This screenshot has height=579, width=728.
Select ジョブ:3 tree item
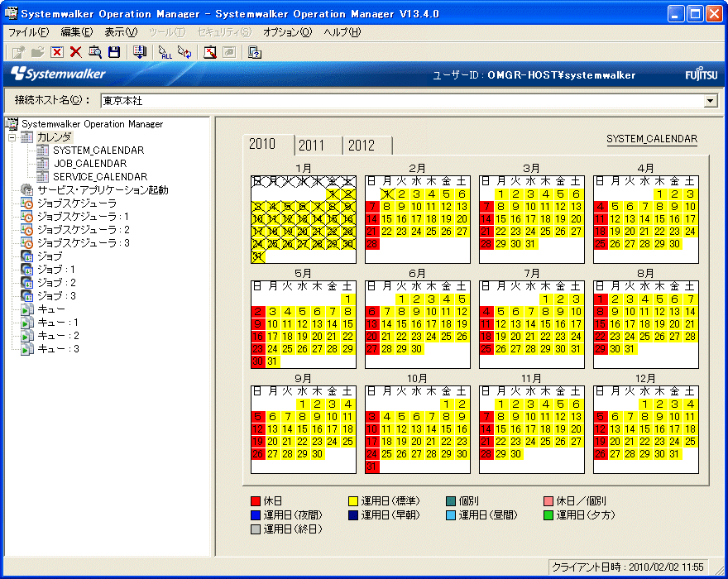pos(56,296)
